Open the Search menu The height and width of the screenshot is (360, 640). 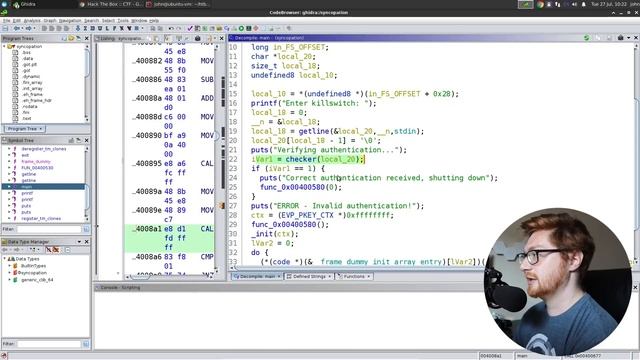pos(91,20)
